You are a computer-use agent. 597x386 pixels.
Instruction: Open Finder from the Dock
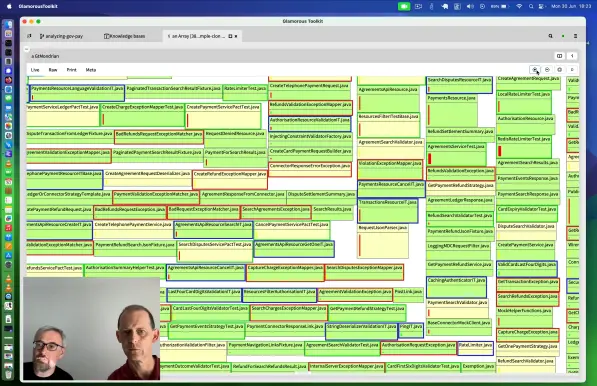[8, 25]
